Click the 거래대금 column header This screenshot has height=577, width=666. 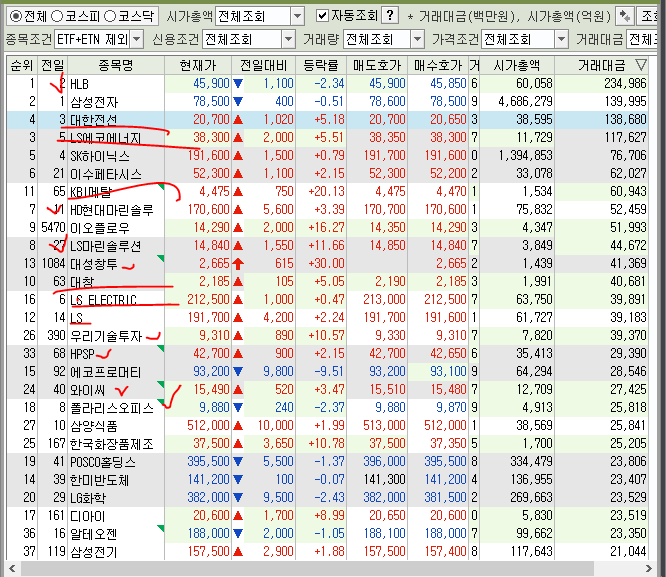click(x=601, y=65)
